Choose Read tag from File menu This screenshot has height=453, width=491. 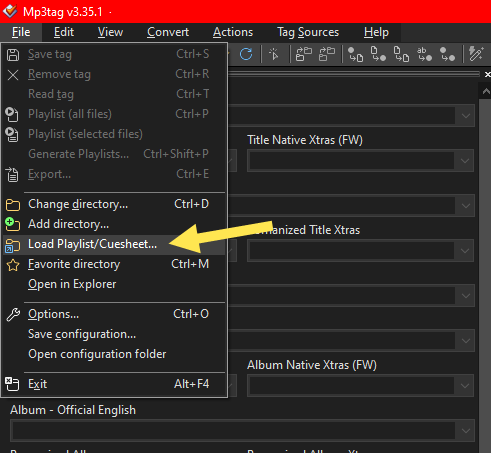114,94
